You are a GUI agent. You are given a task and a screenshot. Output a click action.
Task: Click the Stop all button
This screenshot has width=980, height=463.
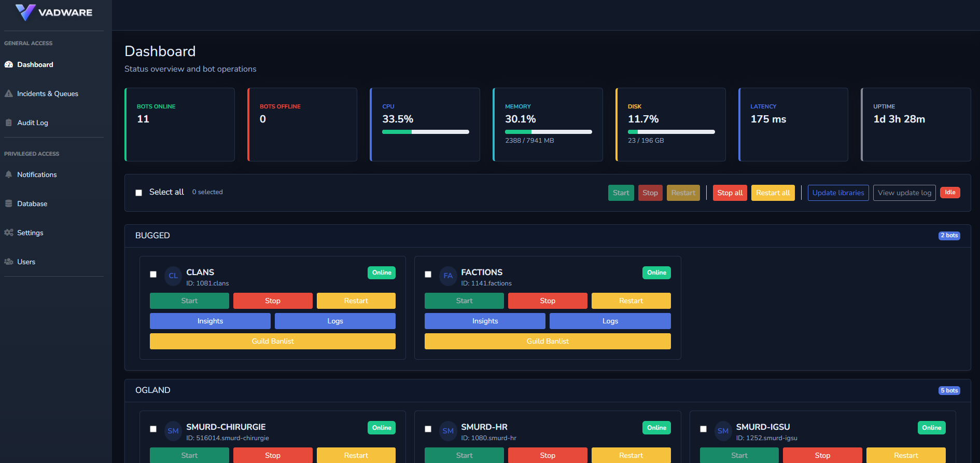730,193
